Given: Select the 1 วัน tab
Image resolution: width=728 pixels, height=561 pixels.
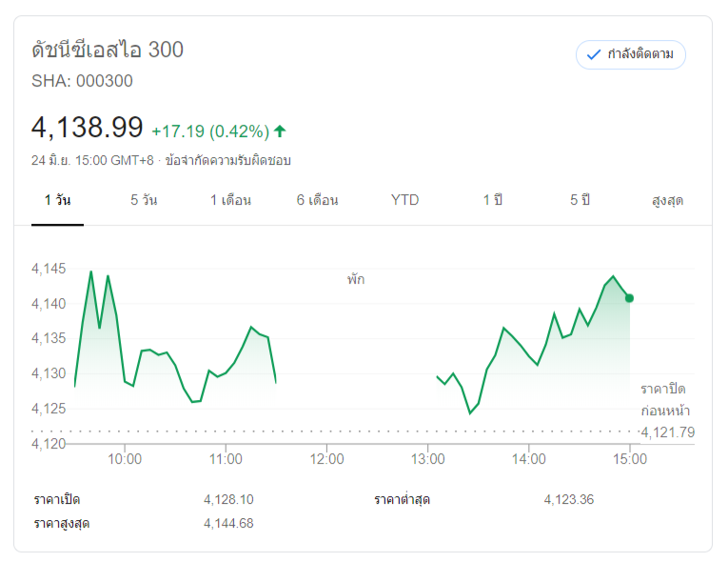Looking at the screenshot, I should [x=57, y=200].
